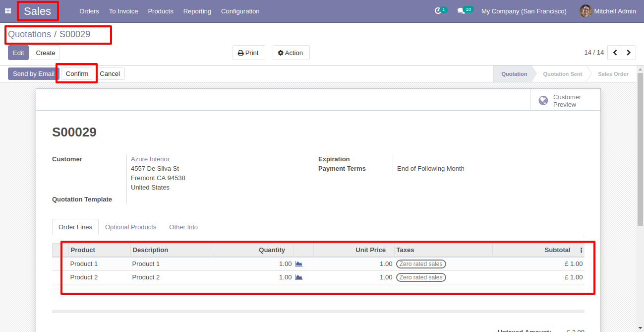The height and width of the screenshot is (332, 644).
Task: Click Zero rated sales tag for Product 2
Action: 421,277
